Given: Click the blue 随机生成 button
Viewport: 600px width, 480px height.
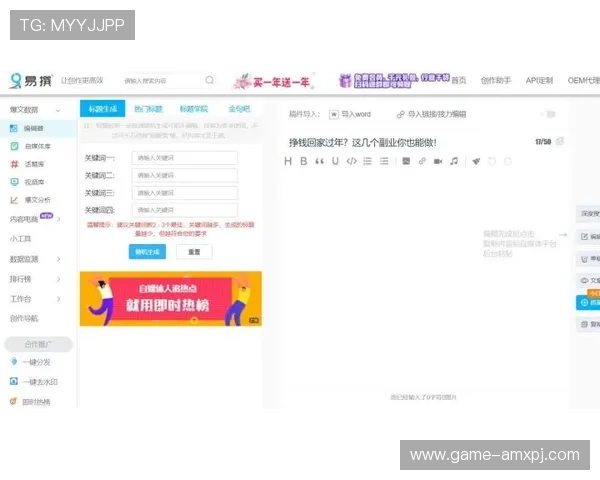Looking at the screenshot, I should tap(147, 252).
